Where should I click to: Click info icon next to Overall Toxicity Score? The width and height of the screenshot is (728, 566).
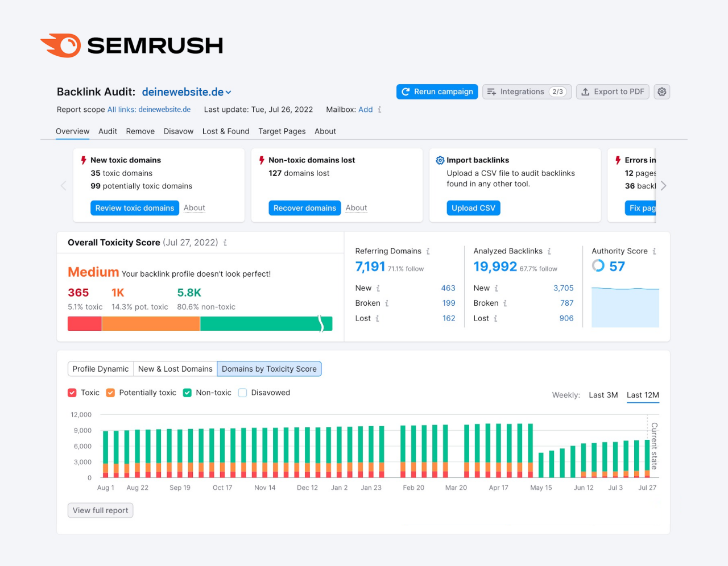tap(225, 243)
